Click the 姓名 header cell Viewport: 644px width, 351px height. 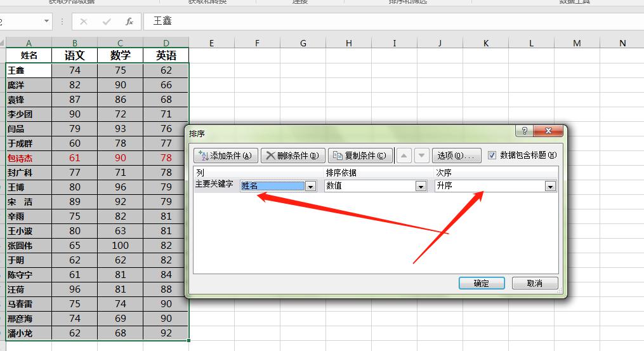click(29, 55)
